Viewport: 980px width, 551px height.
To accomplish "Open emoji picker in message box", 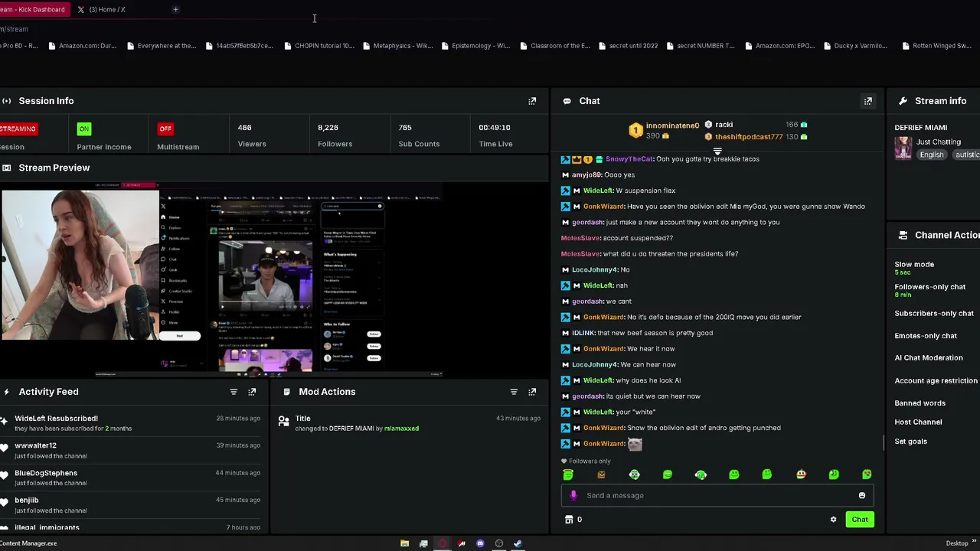I will pos(862,495).
